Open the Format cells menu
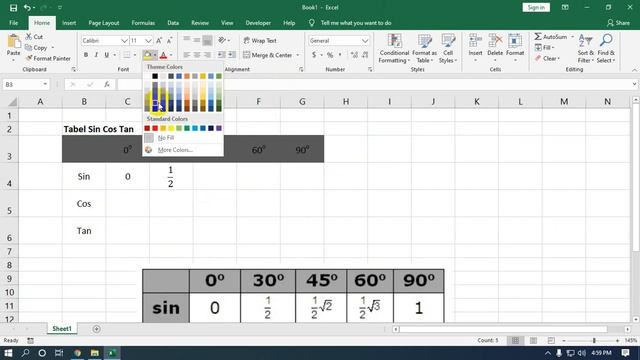Image resolution: width=640 pixels, height=360 pixels. (515, 49)
